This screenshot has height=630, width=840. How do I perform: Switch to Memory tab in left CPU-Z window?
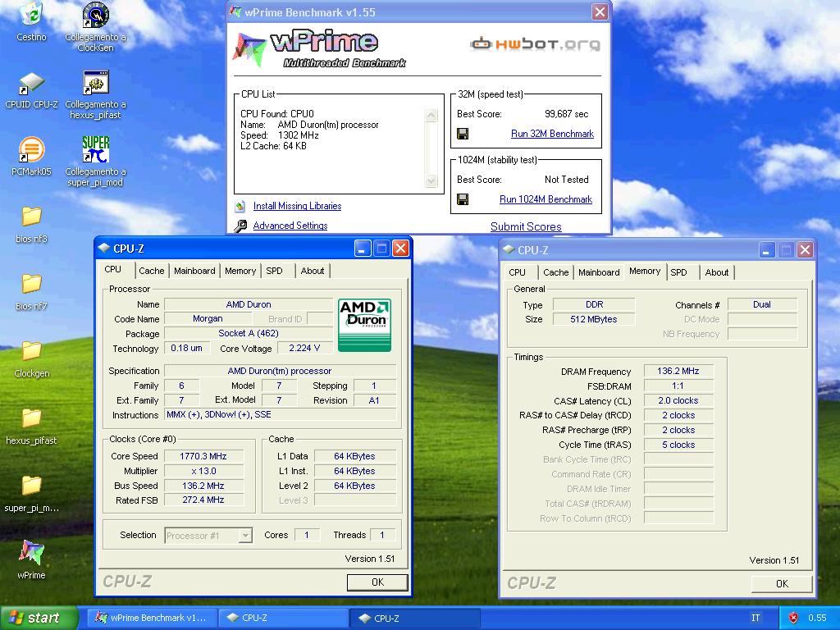[240, 271]
